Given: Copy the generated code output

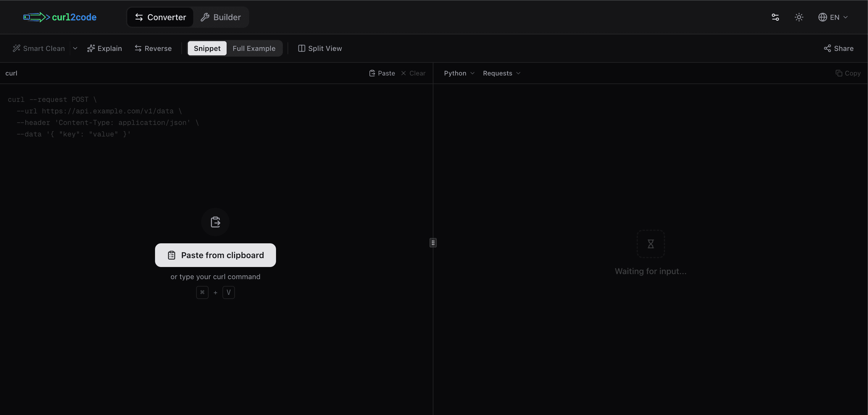Looking at the screenshot, I should click(848, 73).
